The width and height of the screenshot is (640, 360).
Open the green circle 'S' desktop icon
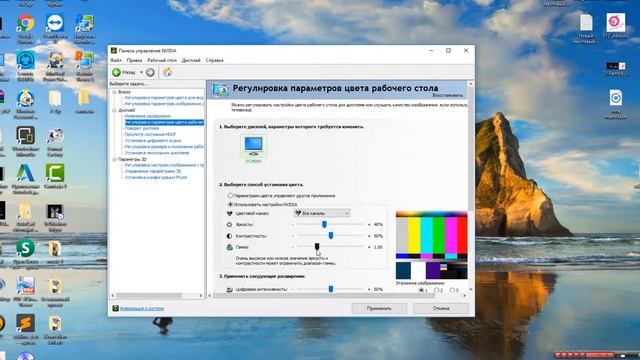[25, 248]
